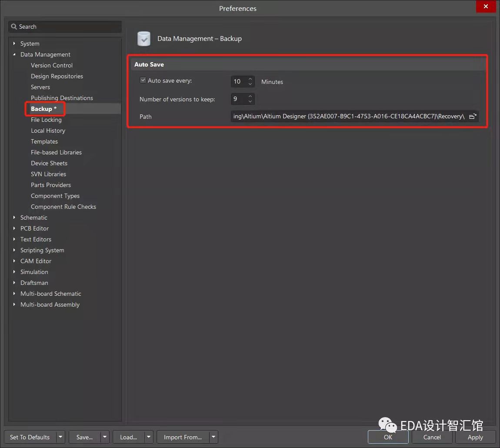Open File Locking preferences
Image resolution: width=500 pixels, height=448 pixels.
pyautogui.click(x=46, y=120)
